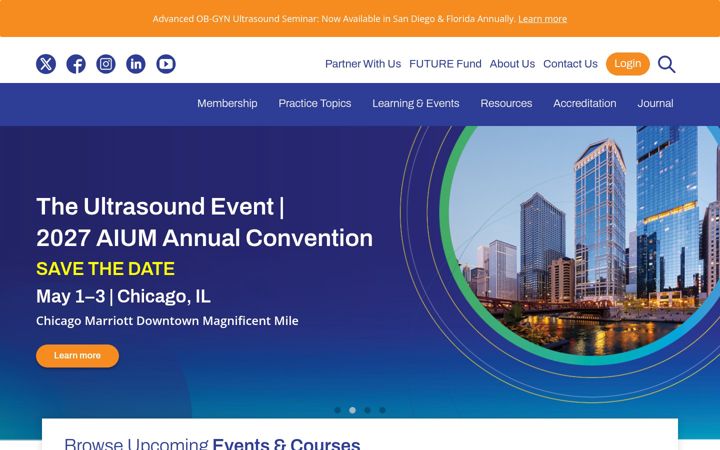The width and height of the screenshot is (720, 450).
Task: Open the Learning & Events menu
Action: [x=416, y=103]
